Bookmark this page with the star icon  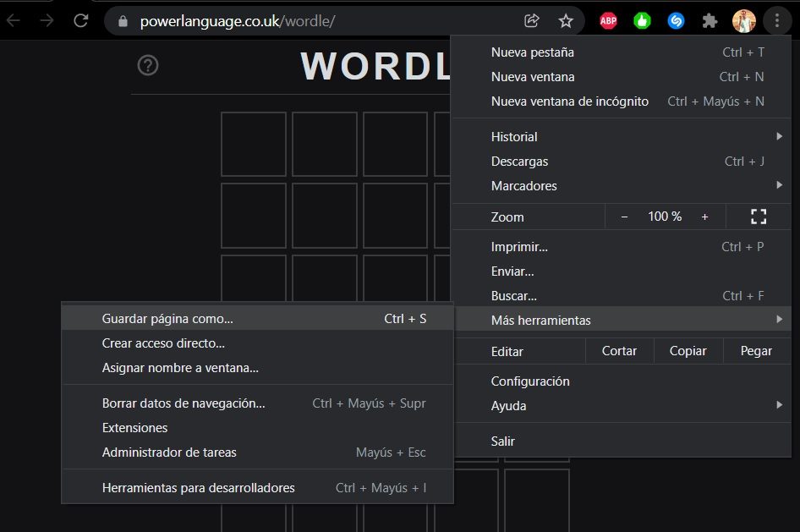566,21
